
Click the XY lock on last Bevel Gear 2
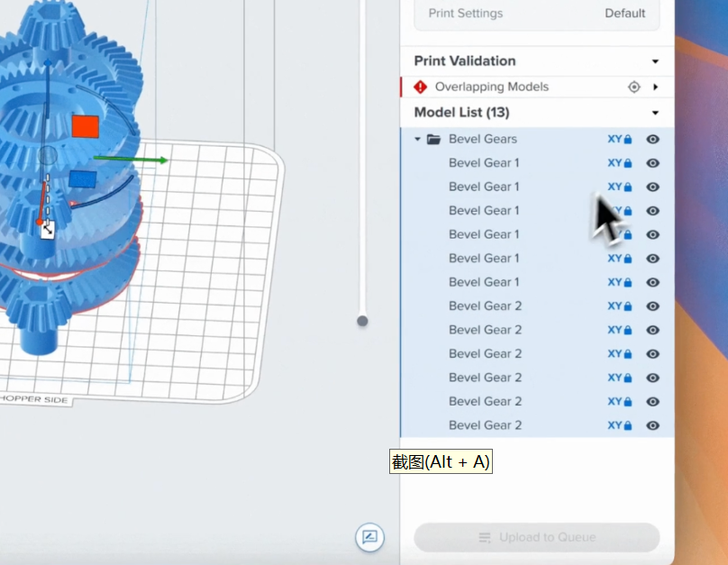(620, 425)
